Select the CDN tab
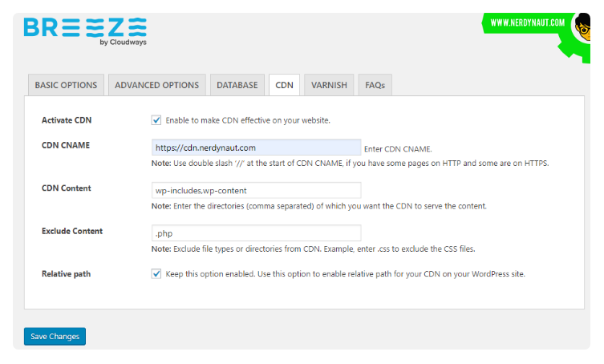This screenshot has width=604, height=364. tap(284, 85)
